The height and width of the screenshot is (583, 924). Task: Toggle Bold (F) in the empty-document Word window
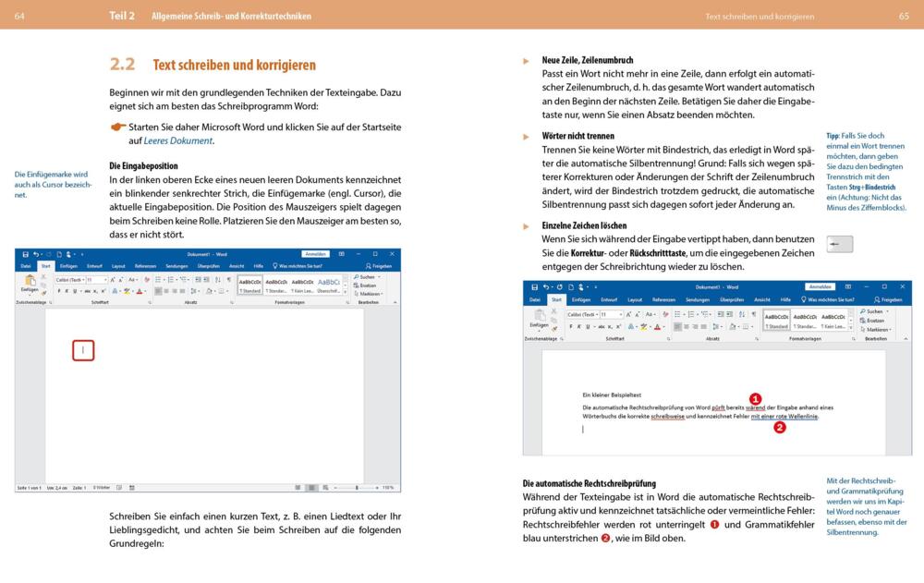(x=59, y=291)
